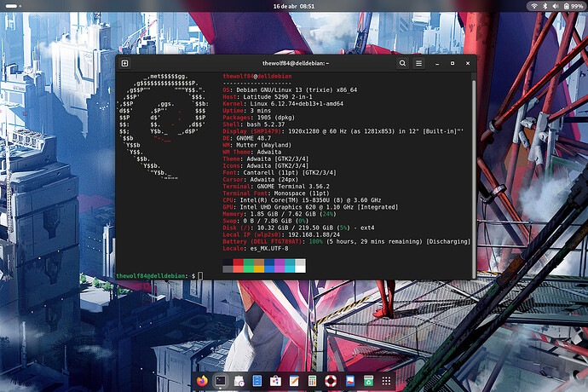Close the terminal window
The image size is (588, 392).
468,63
